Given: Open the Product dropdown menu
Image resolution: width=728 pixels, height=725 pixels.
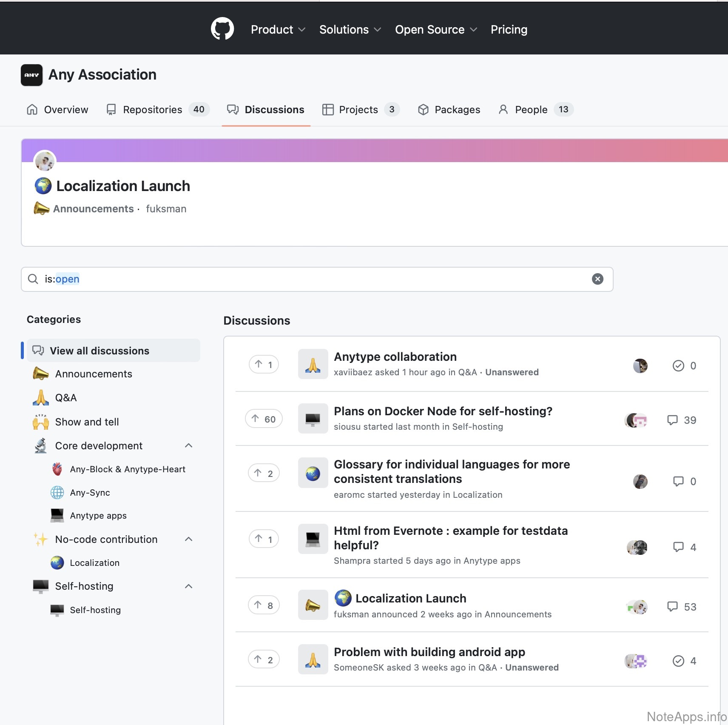Looking at the screenshot, I should (278, 29).
